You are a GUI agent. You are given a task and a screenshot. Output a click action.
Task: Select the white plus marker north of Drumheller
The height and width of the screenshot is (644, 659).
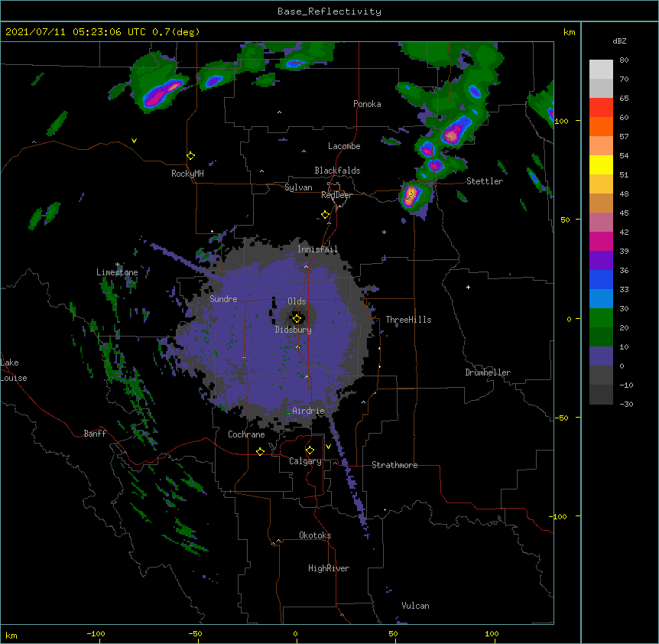click(468, 287)
